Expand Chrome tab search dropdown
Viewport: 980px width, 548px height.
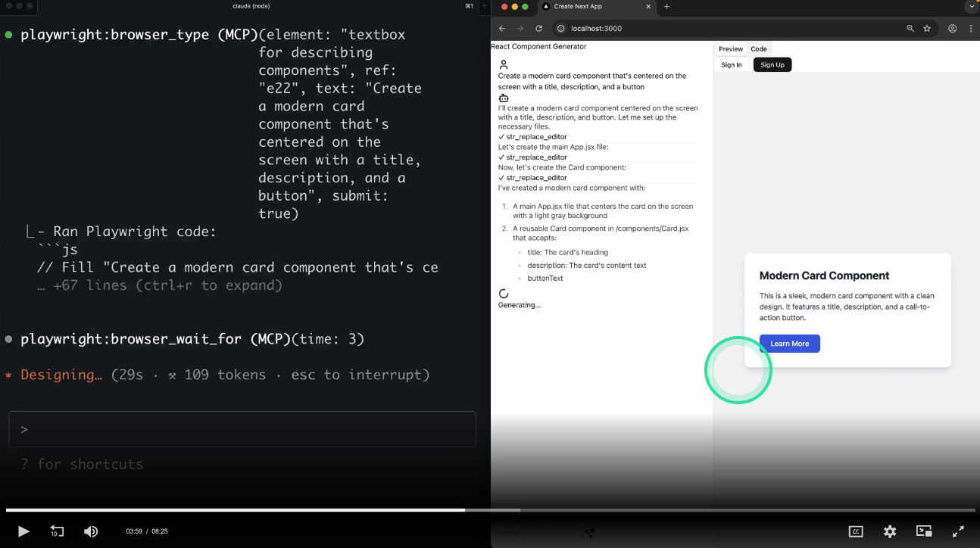click(972, 7)
